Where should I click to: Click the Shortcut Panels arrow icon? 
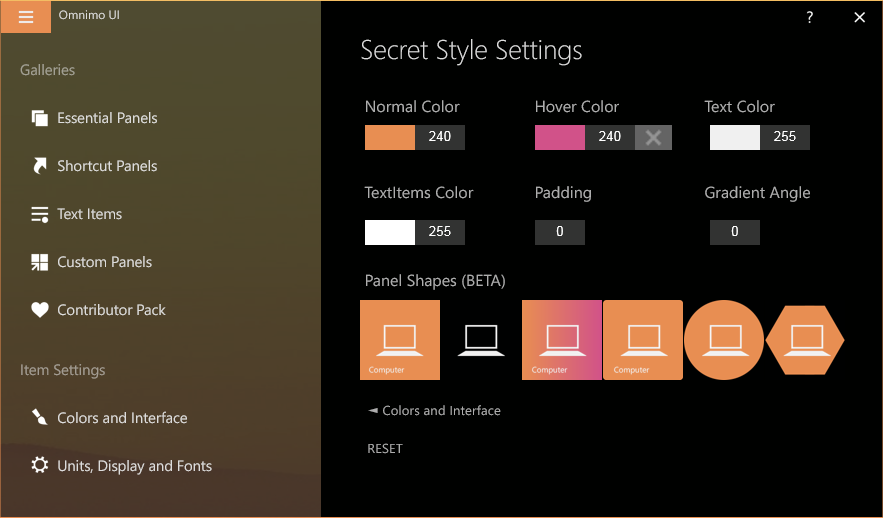39,166
